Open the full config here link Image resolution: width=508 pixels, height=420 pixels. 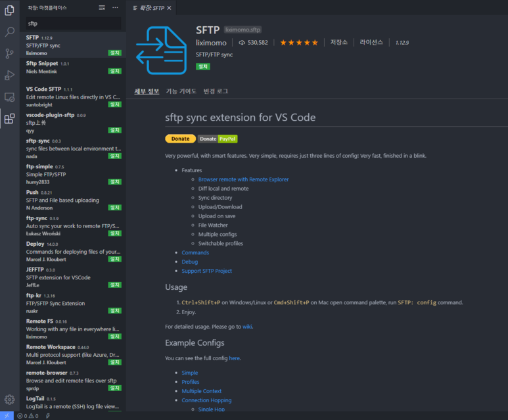pyautogui.click(x=234, y=358)
